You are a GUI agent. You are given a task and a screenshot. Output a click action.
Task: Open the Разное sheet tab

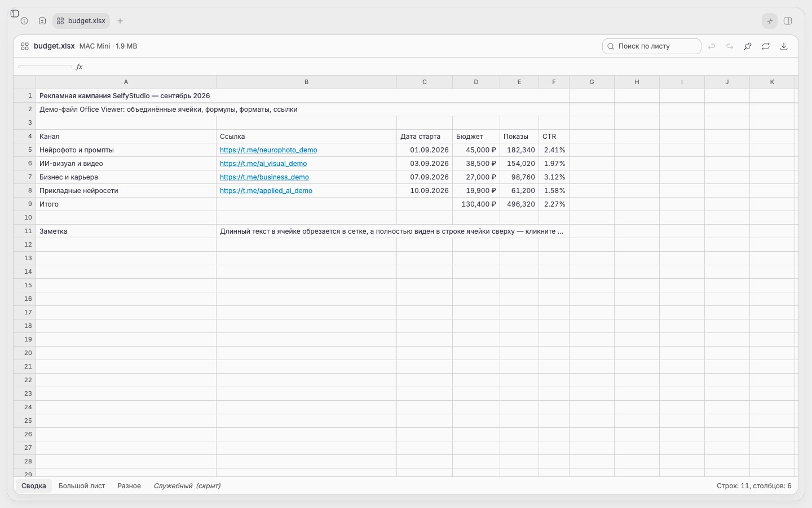pos(129,486)
